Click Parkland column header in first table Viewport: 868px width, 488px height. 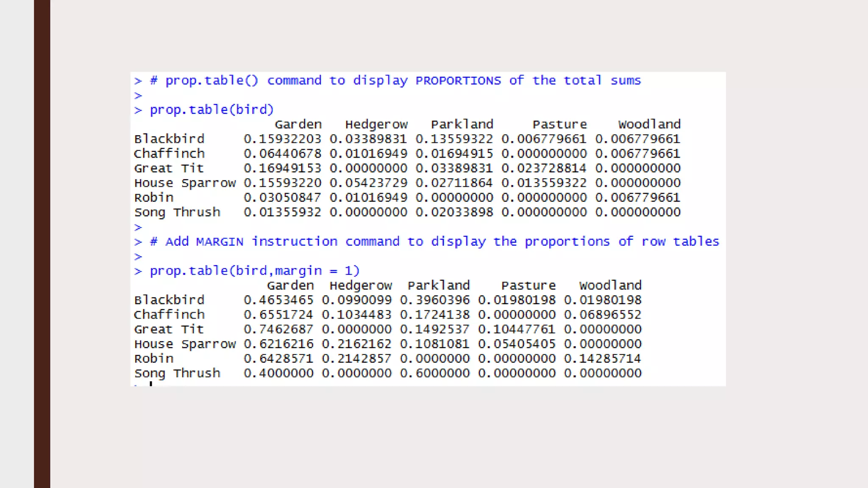462,125
